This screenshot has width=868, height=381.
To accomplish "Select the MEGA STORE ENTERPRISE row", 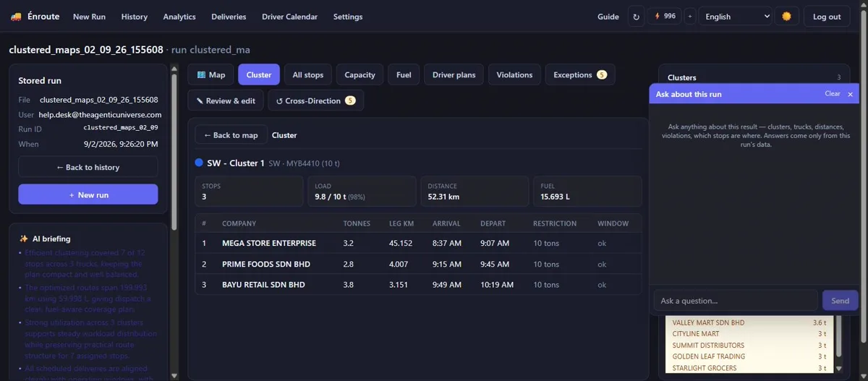I will click(x=418, y=244).
